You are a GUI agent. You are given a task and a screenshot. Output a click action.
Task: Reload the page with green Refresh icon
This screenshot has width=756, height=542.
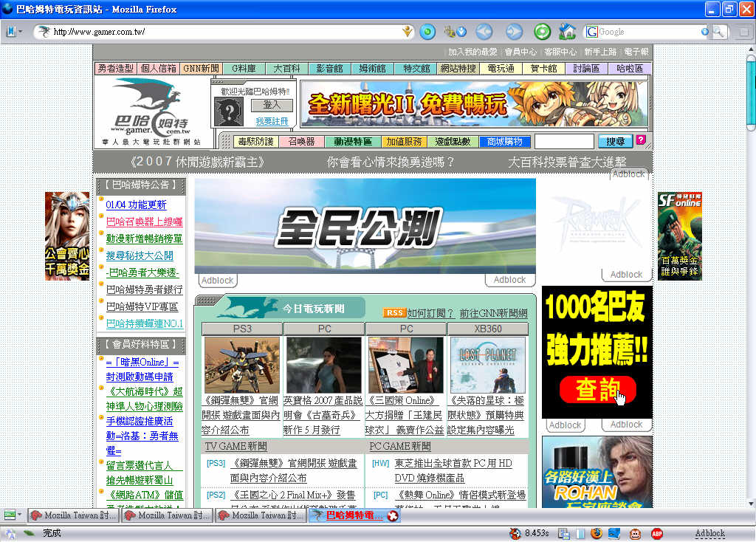(x=543, y=32)
